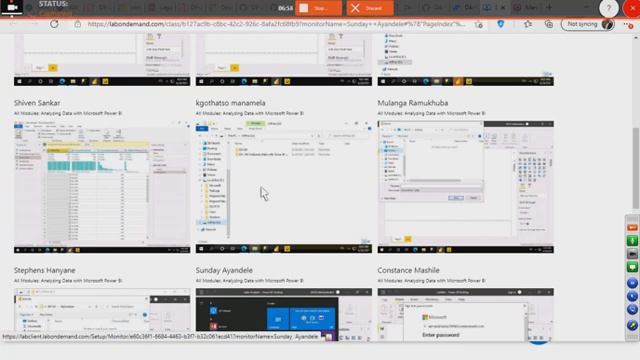
Task: Click module text under Sunday Ayandele
Action: tap(249, 280)
